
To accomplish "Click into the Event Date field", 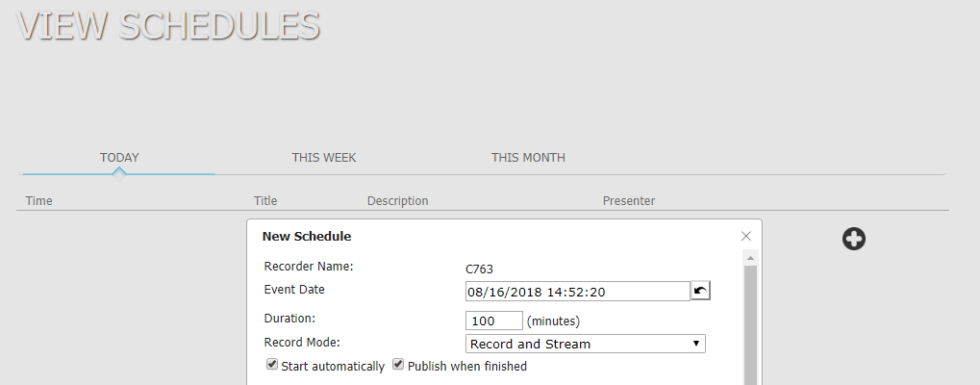I will [578, 292].
